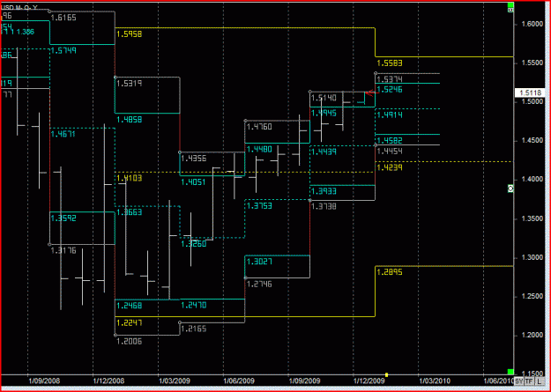The height and width of the screenshot is (392, 551).
Task: Click the grey 1.4760 label
Action: coord(259,127)
